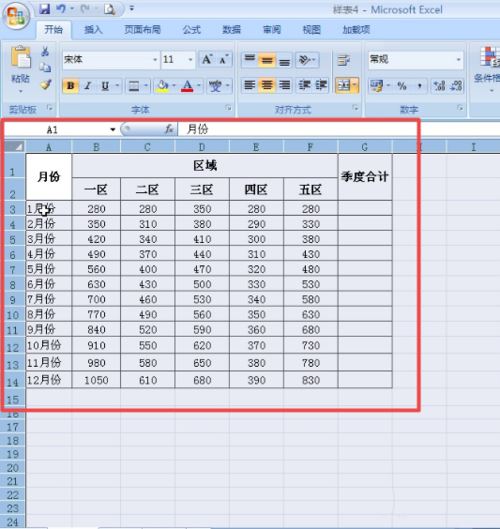
Task: Apply red font color with the A icon
Action: [x=187, y=86]
